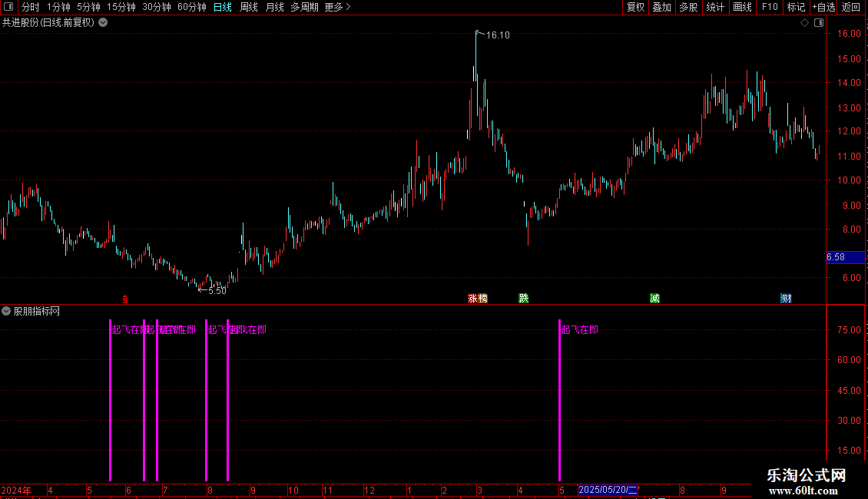Open the 画线 drawing tools button
868x499 pixels.
[x=742, y=7]
